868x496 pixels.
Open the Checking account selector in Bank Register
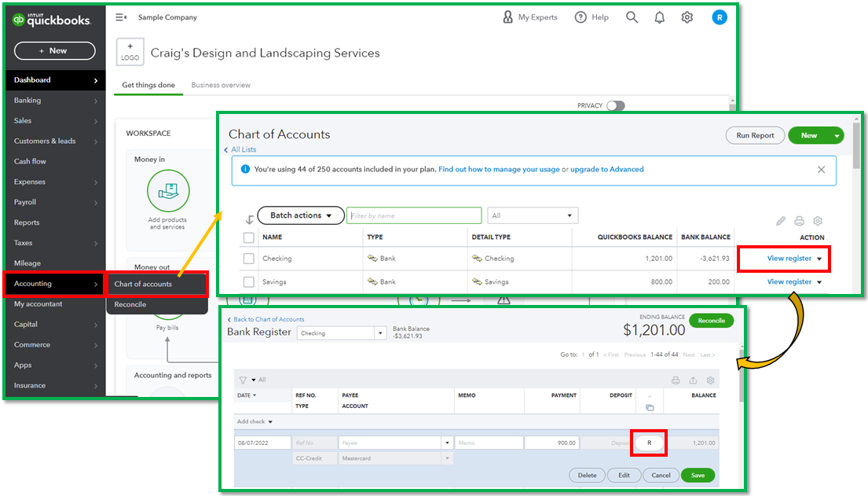(341, 333)
